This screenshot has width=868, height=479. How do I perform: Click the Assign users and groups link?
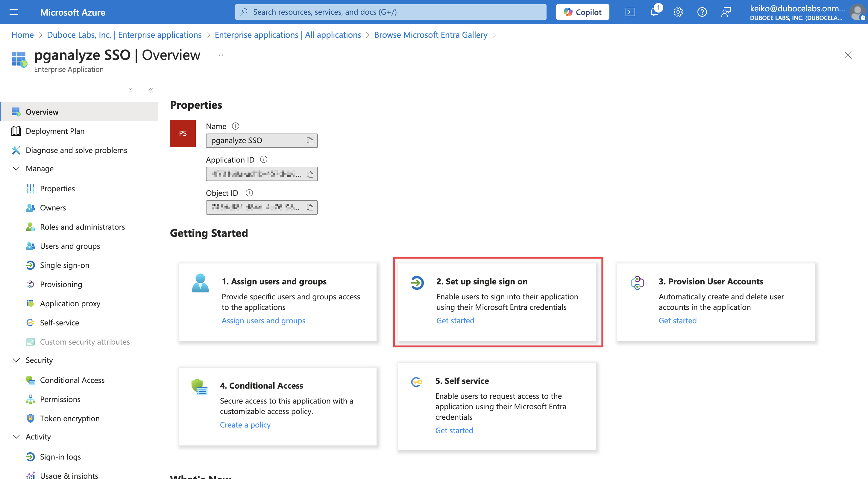[x=263, y=321]
